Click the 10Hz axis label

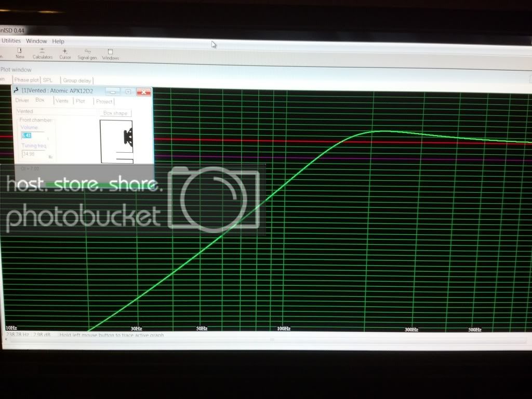pyautogui.click(x=11, y=328)
